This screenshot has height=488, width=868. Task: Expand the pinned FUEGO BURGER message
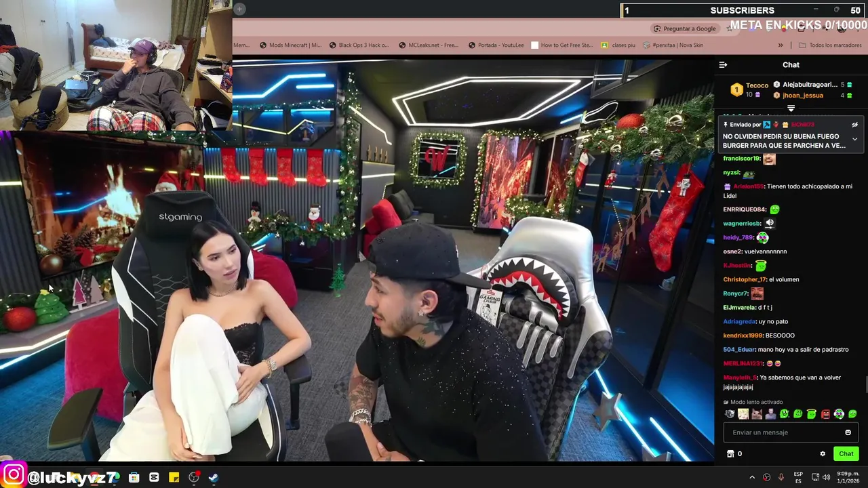(854, 140)
